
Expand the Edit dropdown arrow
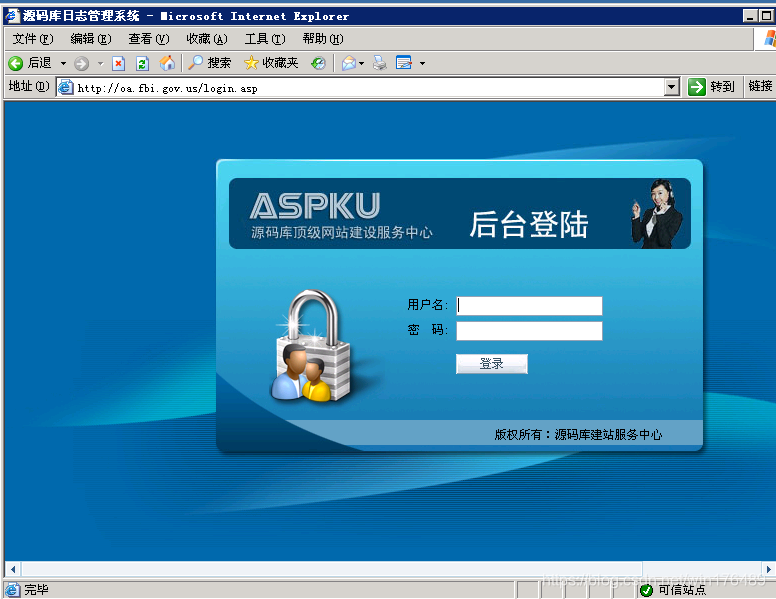coord(422,63)
